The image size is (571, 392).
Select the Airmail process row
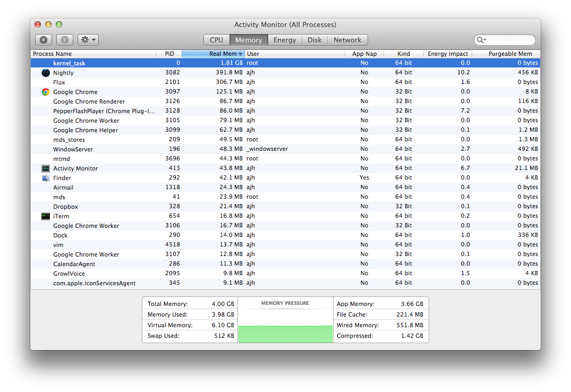point(286,188)
